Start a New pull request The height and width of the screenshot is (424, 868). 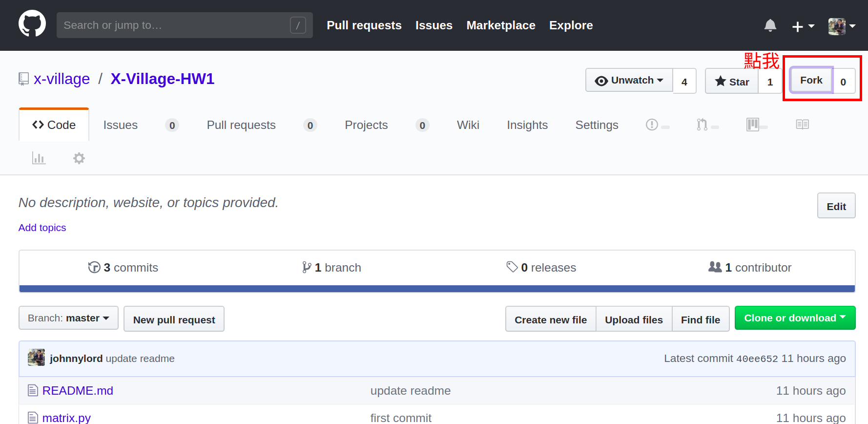click(174, 319)
